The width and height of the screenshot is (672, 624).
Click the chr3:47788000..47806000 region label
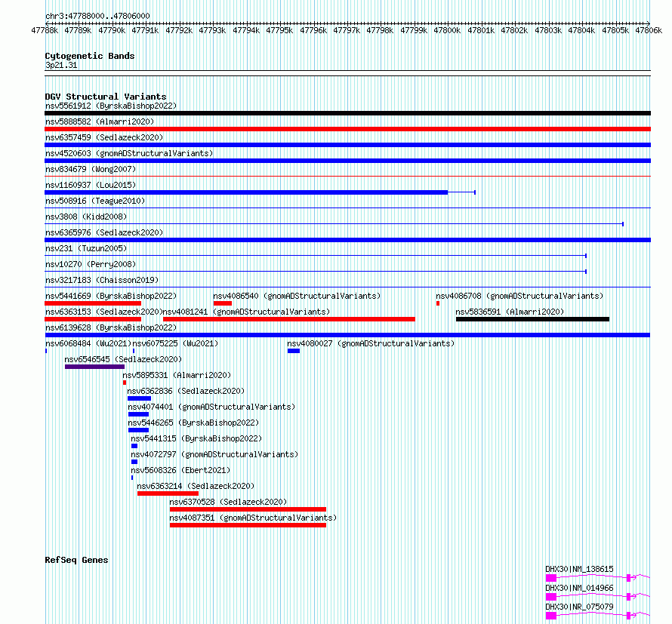pyautogui.click(x=97, y=16)
